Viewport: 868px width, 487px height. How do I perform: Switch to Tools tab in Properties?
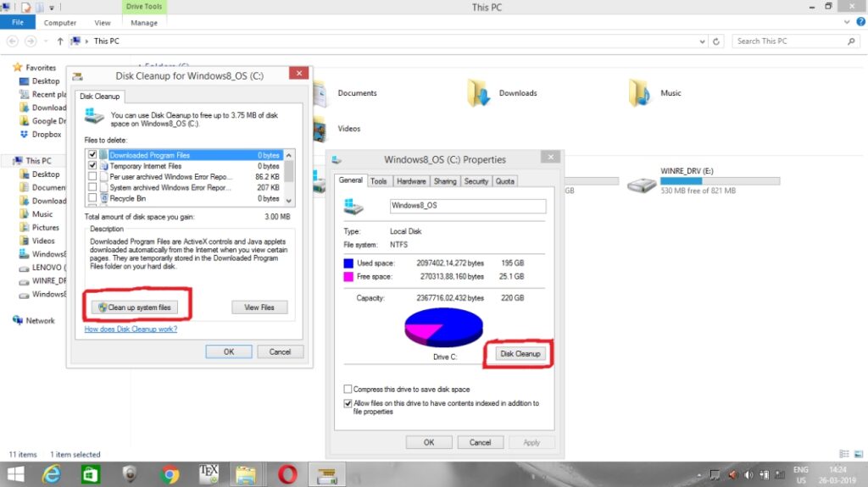pos(379,181)
